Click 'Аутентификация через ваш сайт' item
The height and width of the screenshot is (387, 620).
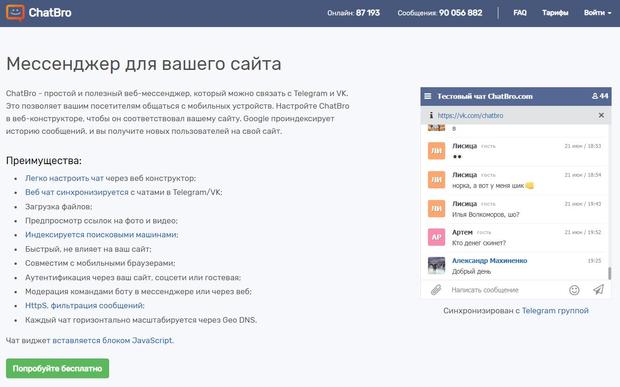[133, 278]
